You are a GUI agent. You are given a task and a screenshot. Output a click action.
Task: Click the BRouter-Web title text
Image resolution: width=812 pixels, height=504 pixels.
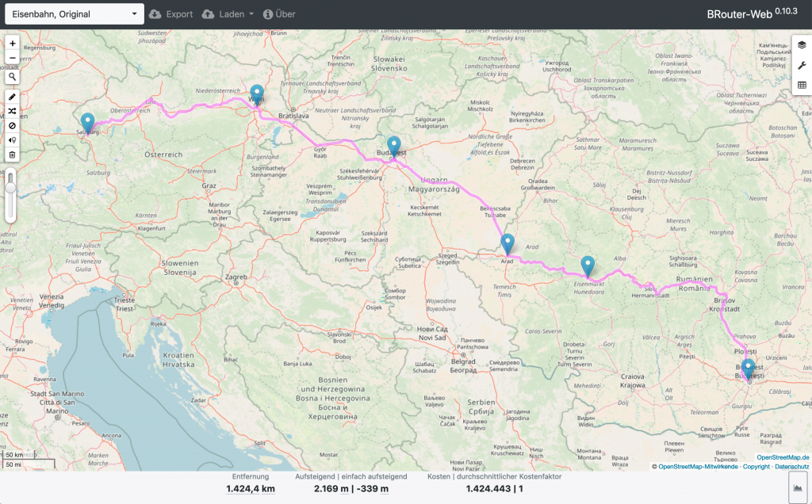pos(740,14)
